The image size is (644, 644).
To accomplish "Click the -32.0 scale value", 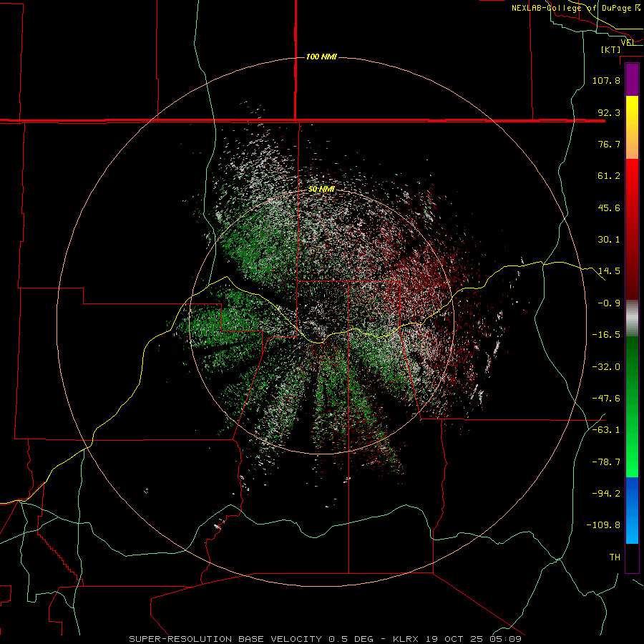I will 606,367.
